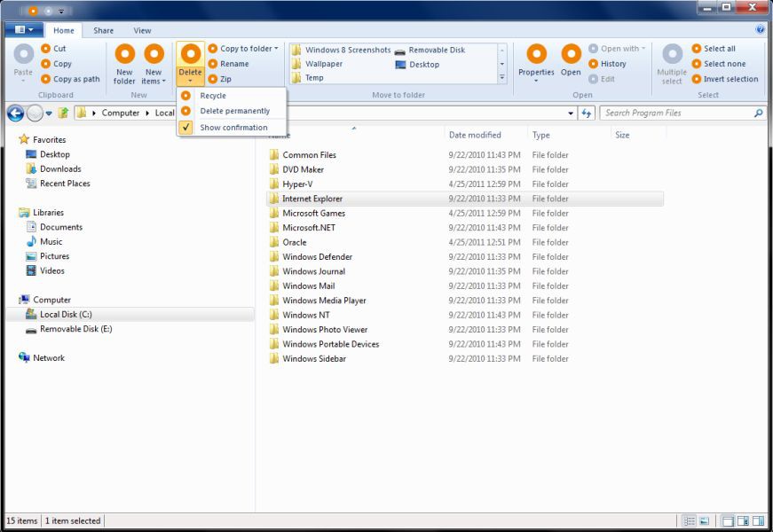Select the Internet Explorer folder row
This screenshot has height=532, width=773.
pos(465,199)
